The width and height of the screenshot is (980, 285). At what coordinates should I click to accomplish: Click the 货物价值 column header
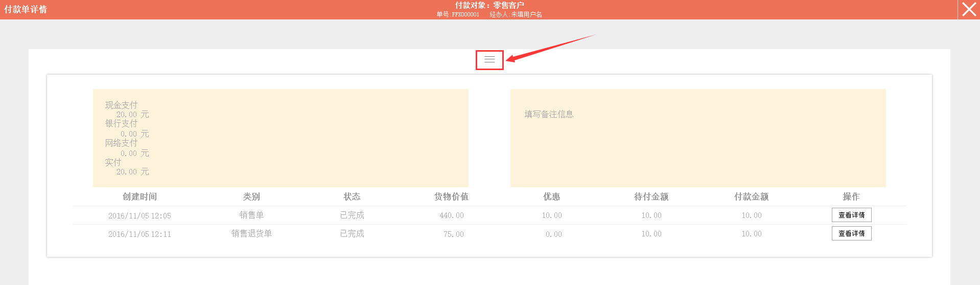point(451,196)
